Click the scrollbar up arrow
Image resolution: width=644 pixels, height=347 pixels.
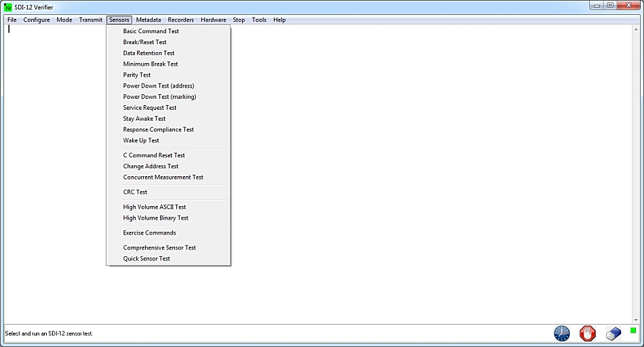click(636, 28)
